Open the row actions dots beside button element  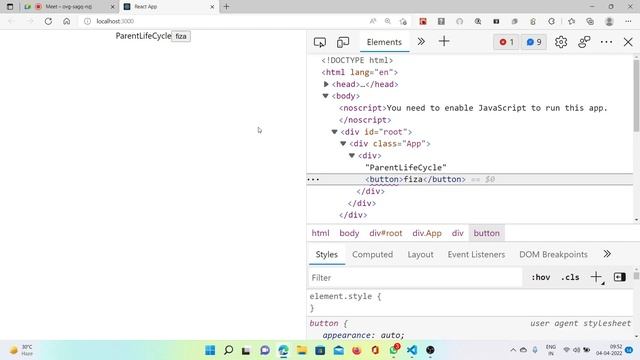pyautogui.click(x=313, y=179)
